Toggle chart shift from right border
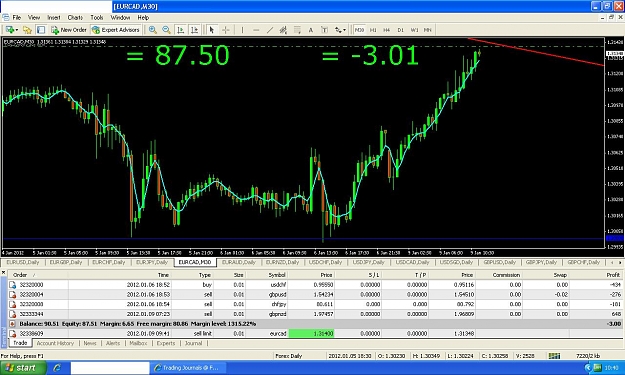 pos(194,30)
